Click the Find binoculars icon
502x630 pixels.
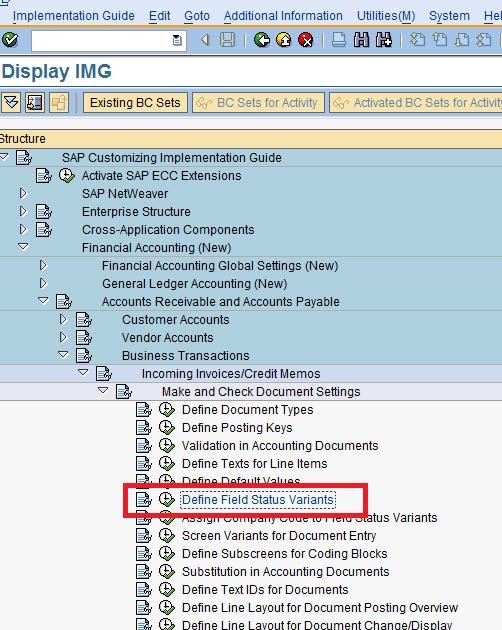tap(361, 40)
